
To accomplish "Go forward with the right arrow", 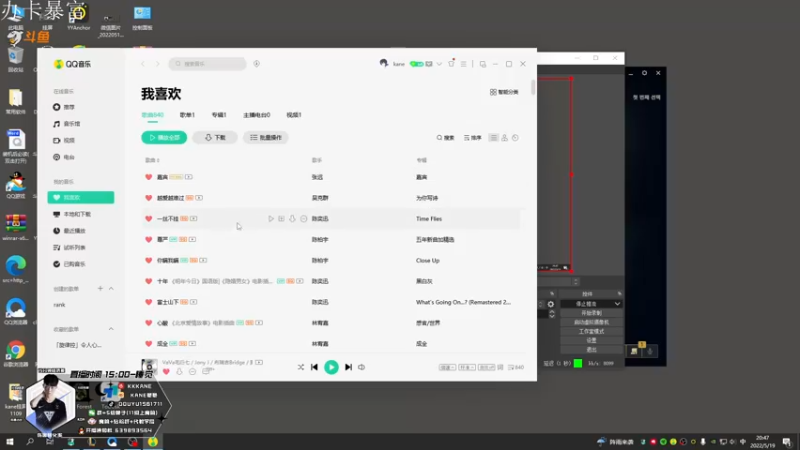I will click(x=158, y=64).
